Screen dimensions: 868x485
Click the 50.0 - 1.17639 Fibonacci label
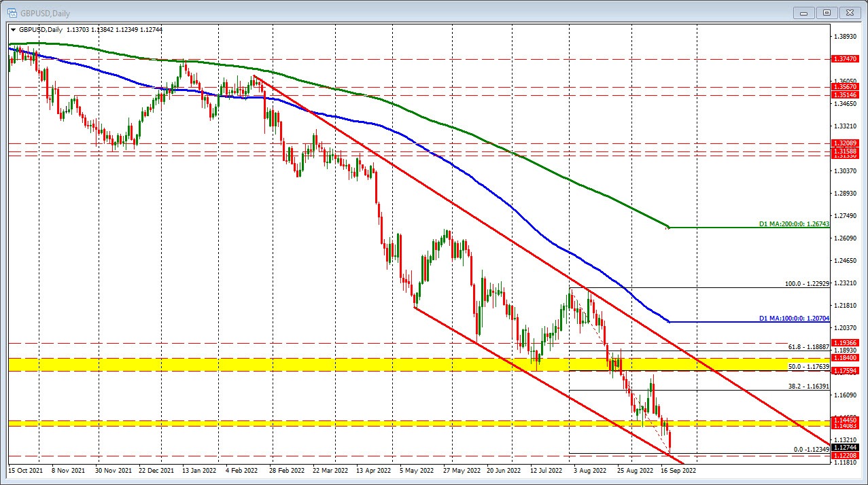(x=809, y=367)
